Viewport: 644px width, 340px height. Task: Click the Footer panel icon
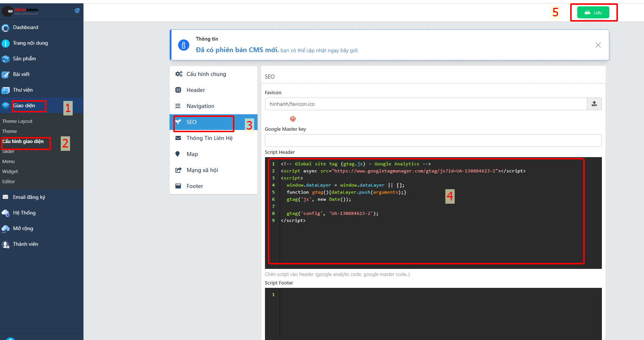point(178,186)
